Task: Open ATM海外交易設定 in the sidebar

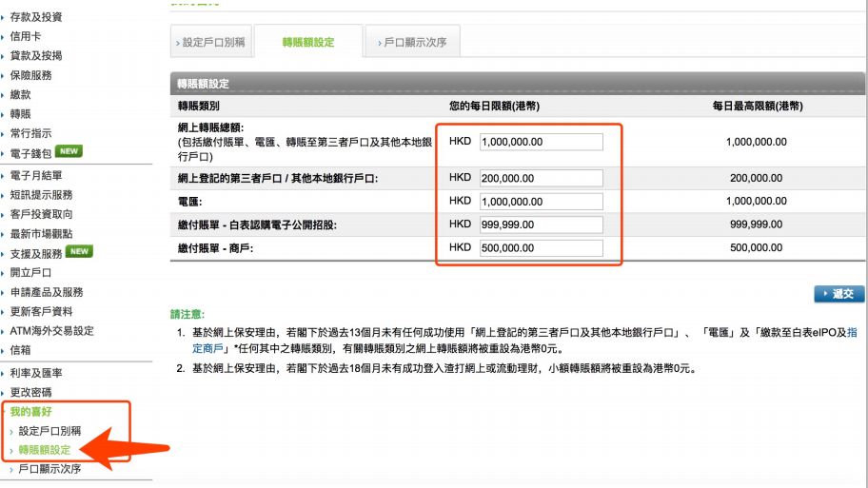Action: coord(52,331)
